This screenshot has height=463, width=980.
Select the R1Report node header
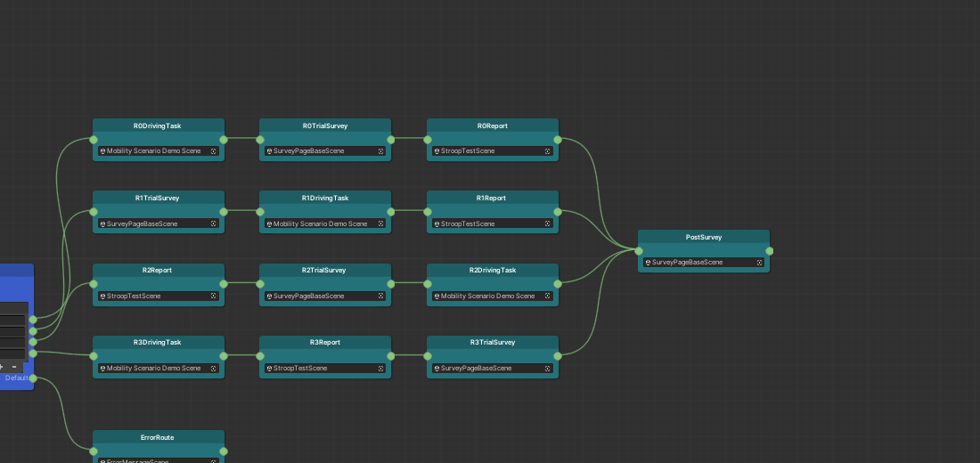(493, 198)
